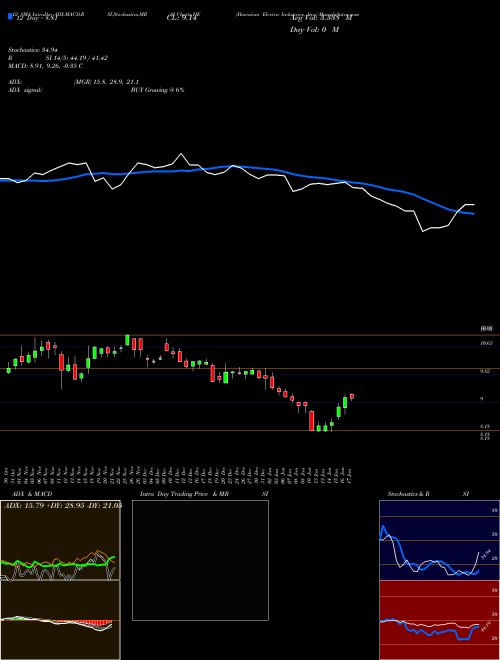Open the MACD histogram panel

pos(60,620)
